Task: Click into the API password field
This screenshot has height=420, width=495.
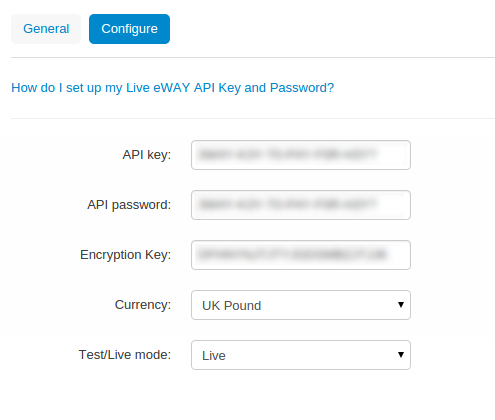Action: pos(301,205)
